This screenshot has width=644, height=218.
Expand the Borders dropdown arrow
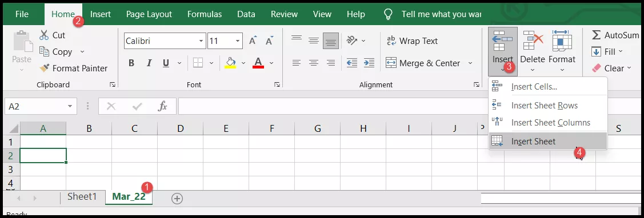click(x=211, y=63)
